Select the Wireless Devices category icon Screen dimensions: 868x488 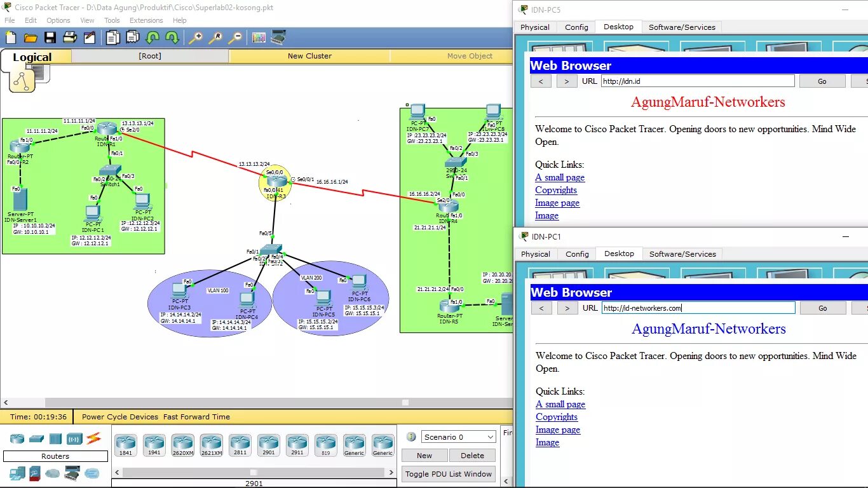74,438
